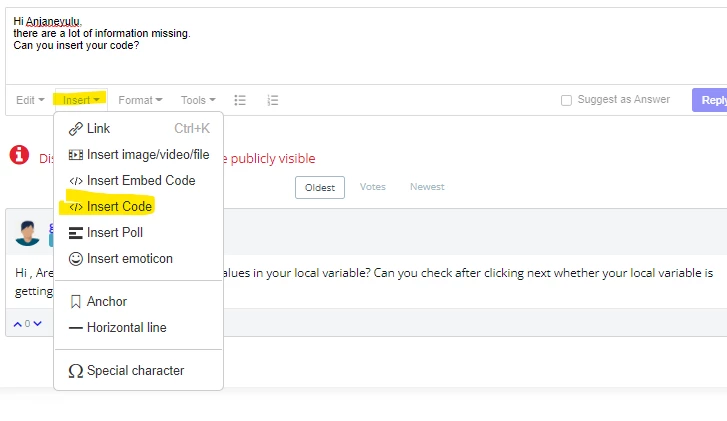Click the bulleted list icon
The image size is (727, 421).
click(x=240, y=100)
